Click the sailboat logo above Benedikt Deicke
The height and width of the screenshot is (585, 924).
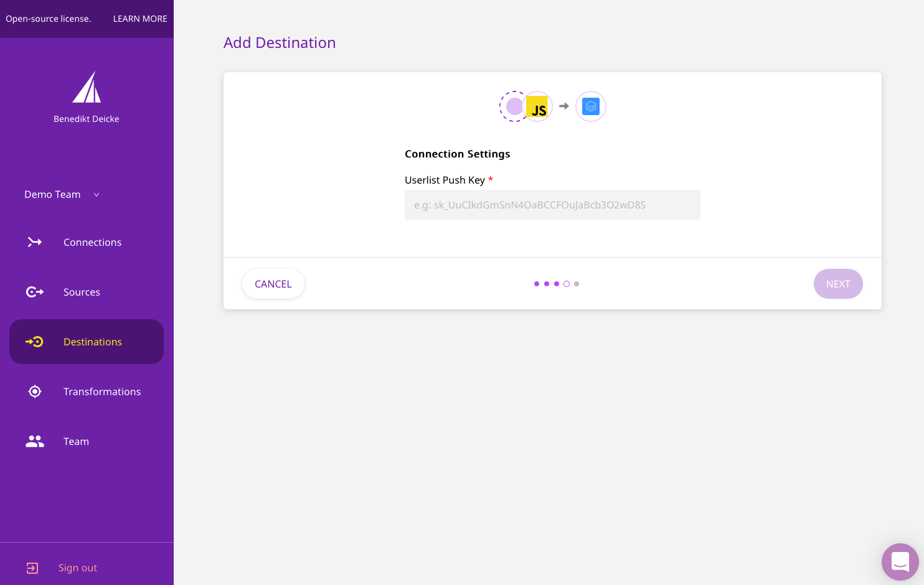click(87, 87)
